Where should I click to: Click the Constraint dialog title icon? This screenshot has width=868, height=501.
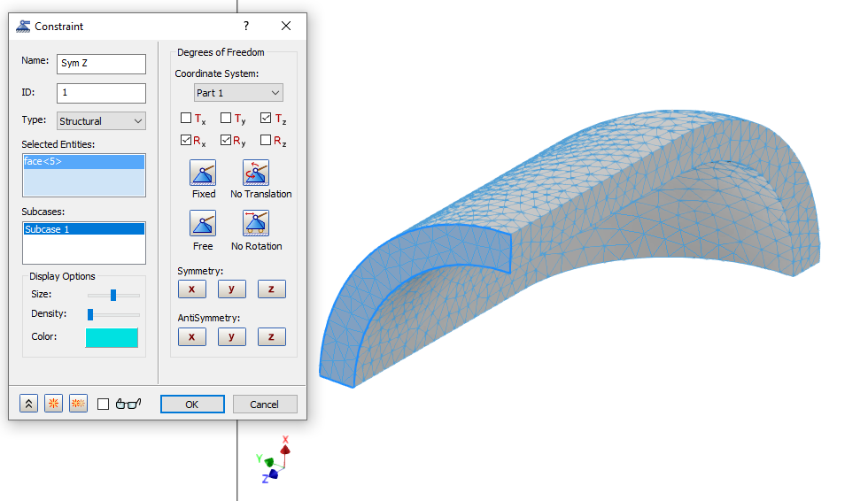click(x=23, y=26)
